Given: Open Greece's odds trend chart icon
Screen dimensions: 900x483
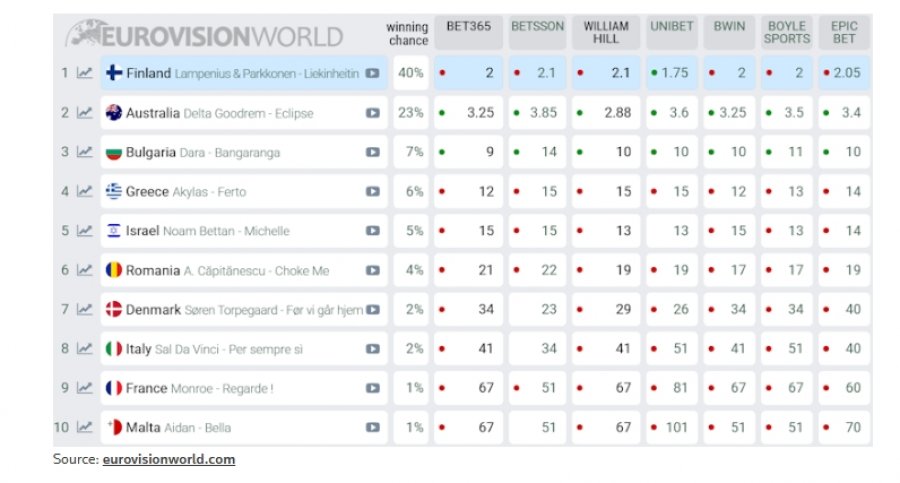Looking at the screenshot, I should point(84,191).
